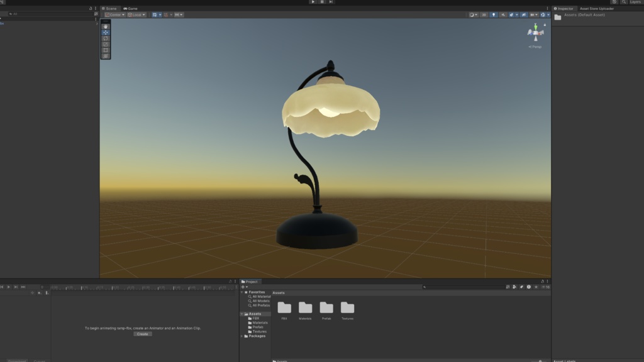Select the Rect Transform tool
The height and width of the screenshot is (362, 644).
[106, 50]
